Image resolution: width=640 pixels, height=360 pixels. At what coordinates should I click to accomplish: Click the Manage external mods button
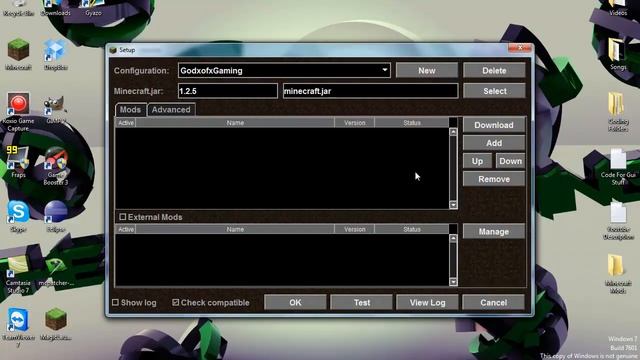[494, 231]
